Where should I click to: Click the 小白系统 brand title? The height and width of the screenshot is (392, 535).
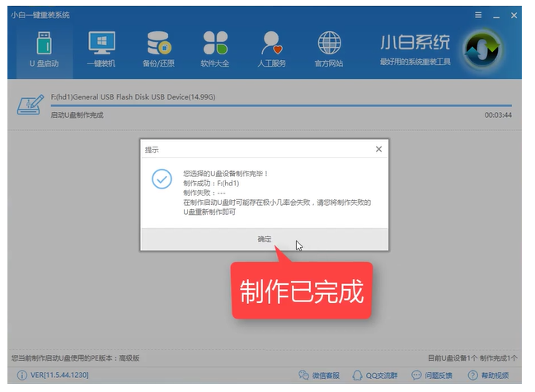[x=415, y=43]
